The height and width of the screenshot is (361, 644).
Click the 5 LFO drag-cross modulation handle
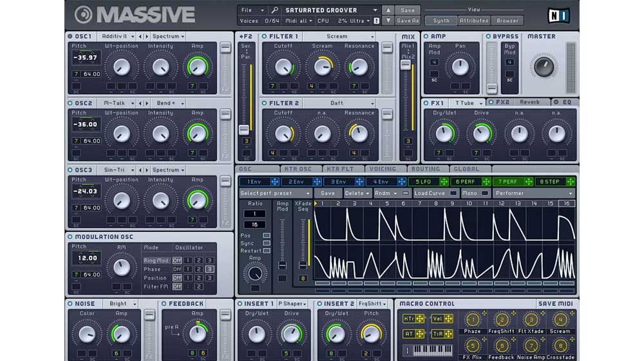444,181
